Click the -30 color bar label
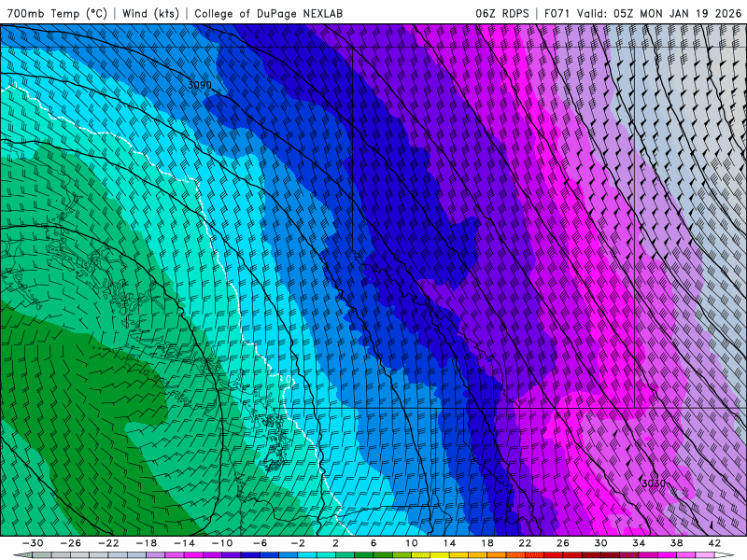747x560 pixels. [33, 543]
